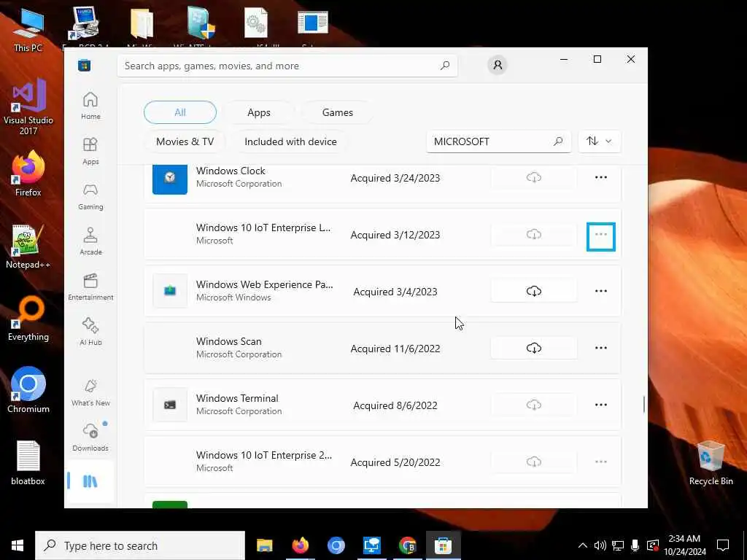Viewport: 747px width, 560px height.
Task: Click the Microsoft Store taskbar icon
Action: coord(443,545)
